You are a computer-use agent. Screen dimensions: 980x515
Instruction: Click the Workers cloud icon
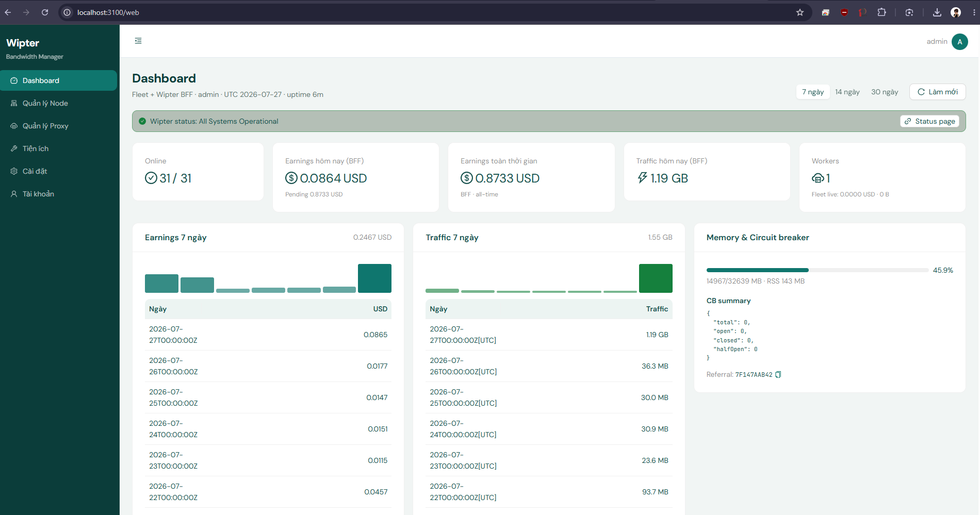pyautogui.click(x=818, y=178)
